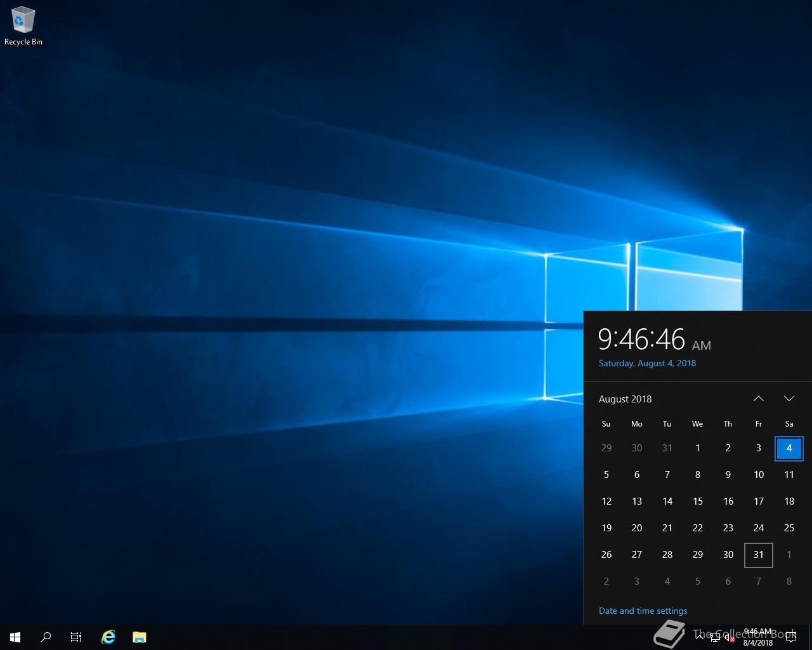This screenshot has width=812, height=650.
Task: Open the Windows Start menu
Action: [x=15, y=637]
